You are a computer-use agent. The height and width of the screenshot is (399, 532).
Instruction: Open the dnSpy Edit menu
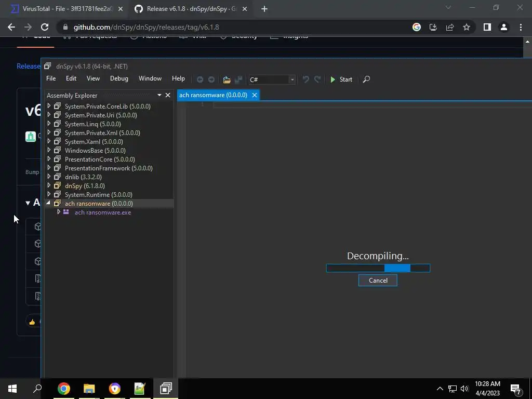tap(71, 78)
